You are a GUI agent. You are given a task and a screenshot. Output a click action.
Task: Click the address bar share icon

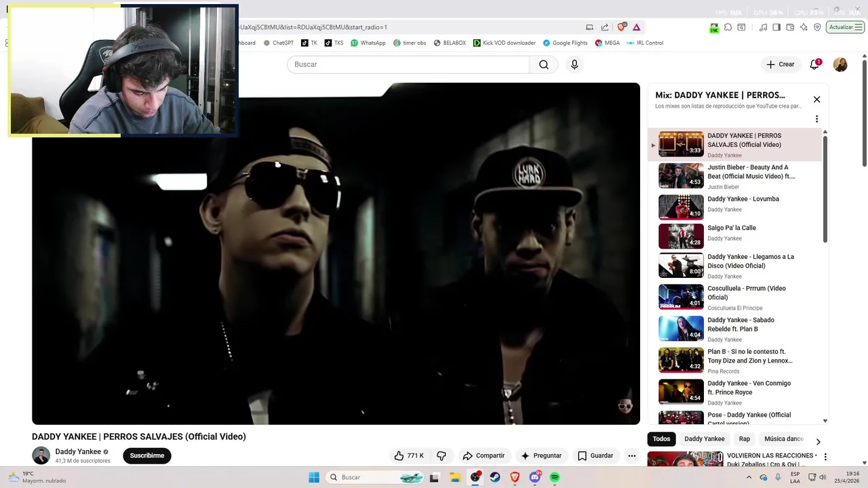pos(604,27)
